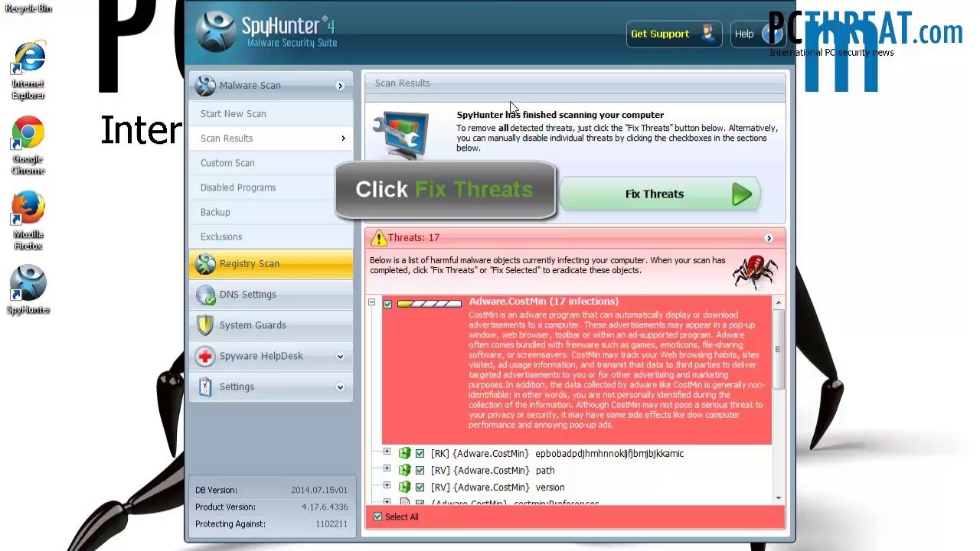Open DNS Settings
980x551 pixels.
click(x=271, y=295)
